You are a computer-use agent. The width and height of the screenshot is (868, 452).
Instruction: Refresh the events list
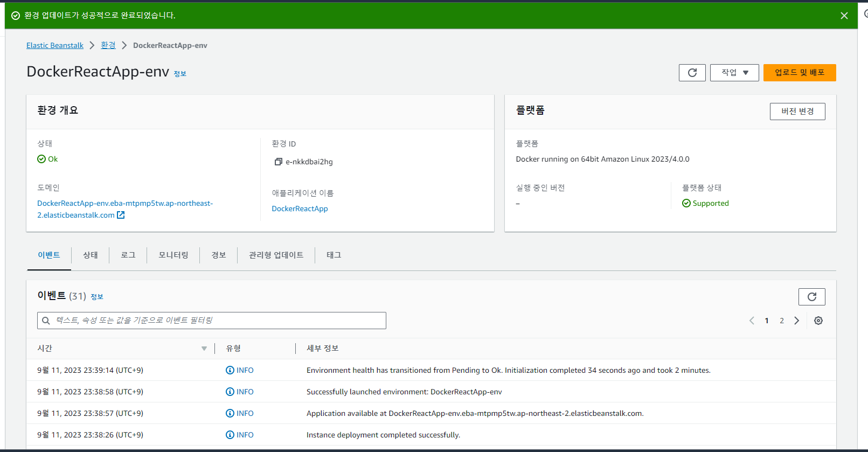tap(812, 297)
